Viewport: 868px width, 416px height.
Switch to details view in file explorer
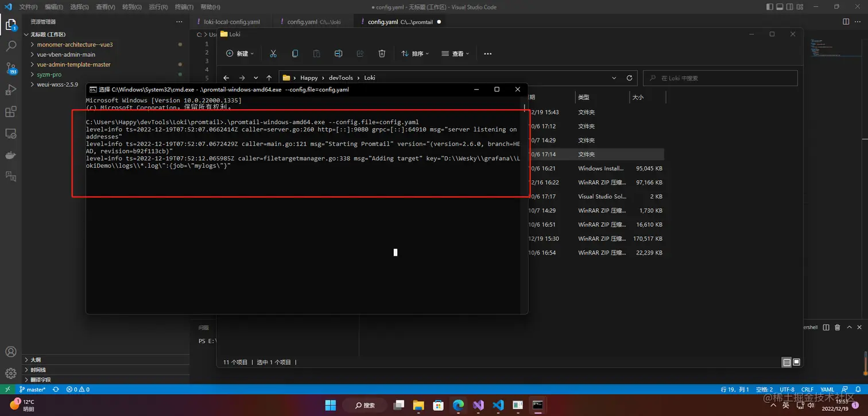[x=786, y=363]
